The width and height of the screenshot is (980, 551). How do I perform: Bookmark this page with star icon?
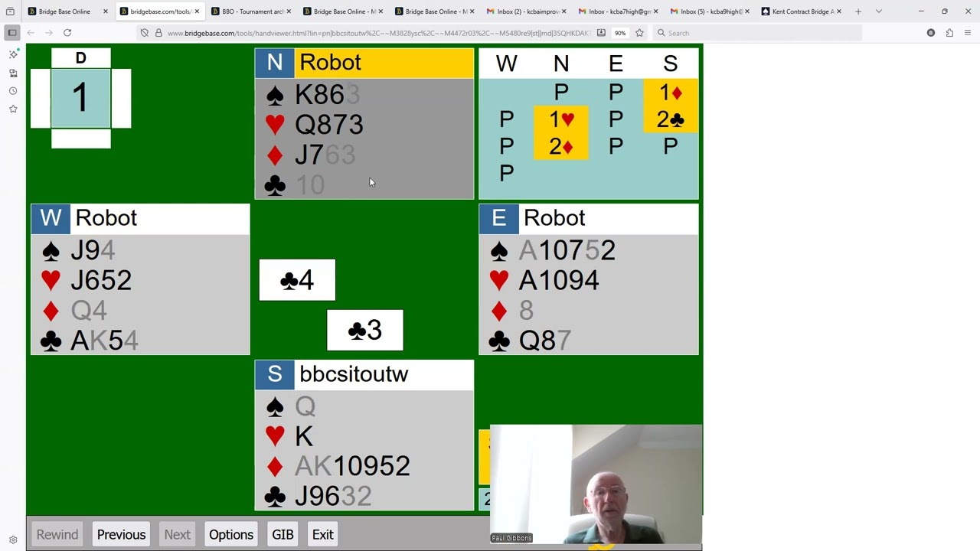click(639, 33)
